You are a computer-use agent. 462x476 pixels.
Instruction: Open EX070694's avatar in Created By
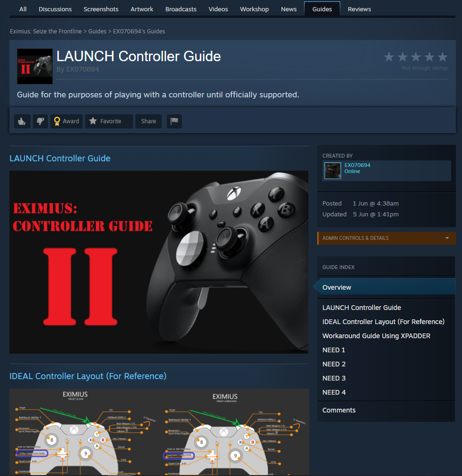(332, 171)
